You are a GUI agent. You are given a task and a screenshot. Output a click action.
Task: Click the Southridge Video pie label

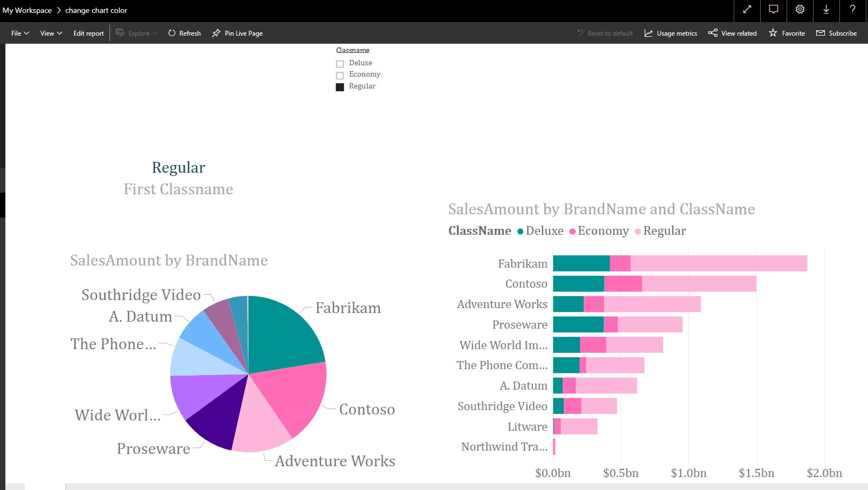(141, 295)
